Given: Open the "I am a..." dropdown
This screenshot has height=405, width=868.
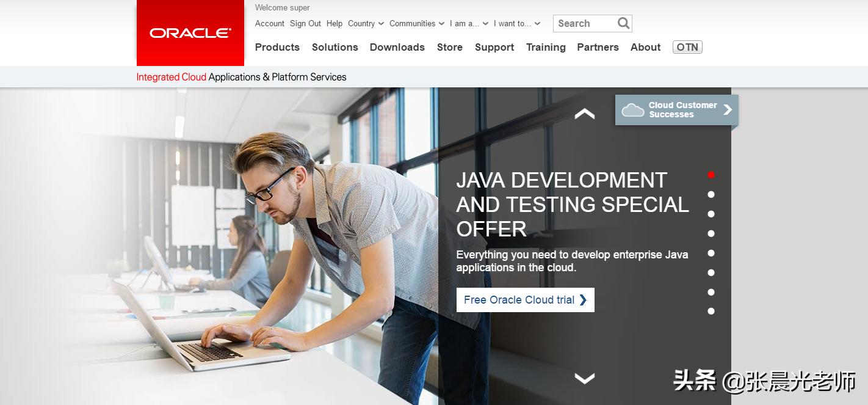Looking at the screenshot, I should [469, 23].
